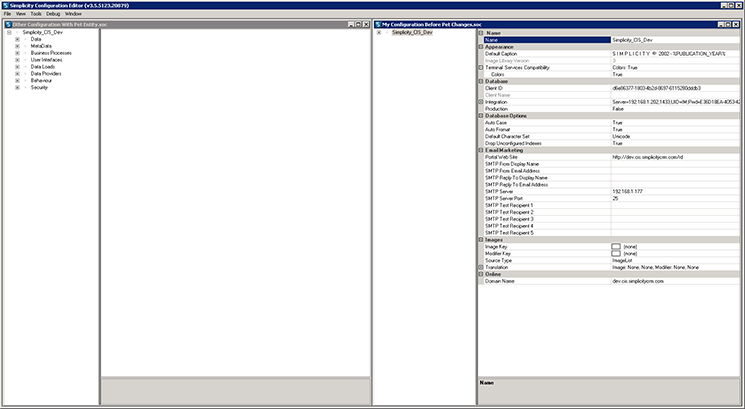Select the SMTP Test Recipient 3 row

(611, 219)
